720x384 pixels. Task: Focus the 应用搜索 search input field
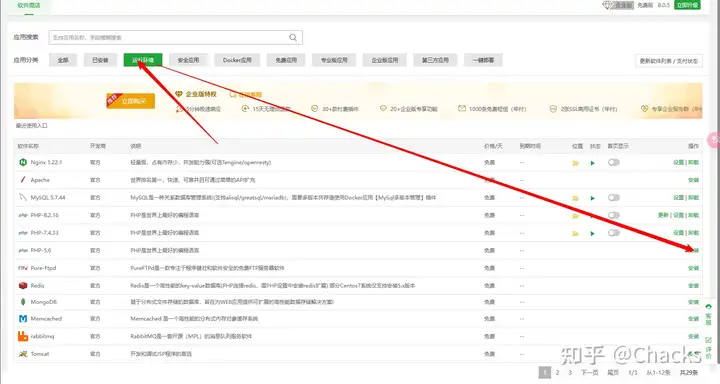pyautogui.click(x=175, y=38)
